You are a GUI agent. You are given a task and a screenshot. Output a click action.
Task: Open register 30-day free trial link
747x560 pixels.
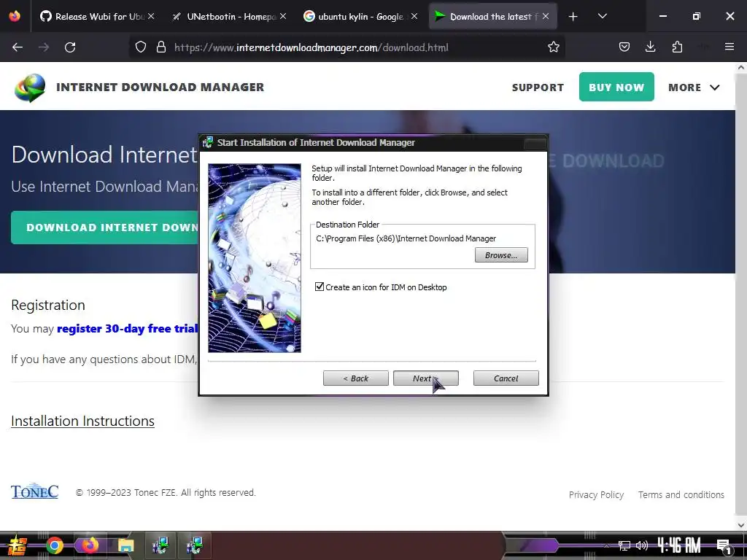pyautogui.click(x=127, y=329)
